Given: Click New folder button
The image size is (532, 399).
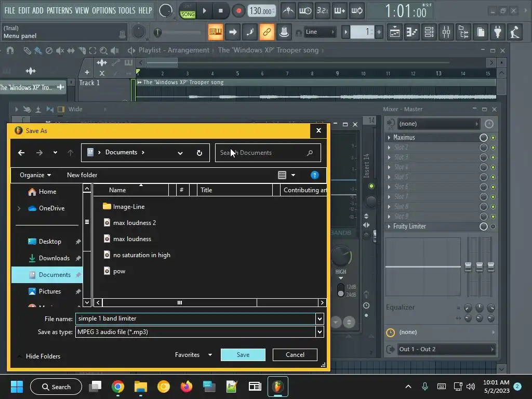Looking at the screenshot, I should coord(82,175).
